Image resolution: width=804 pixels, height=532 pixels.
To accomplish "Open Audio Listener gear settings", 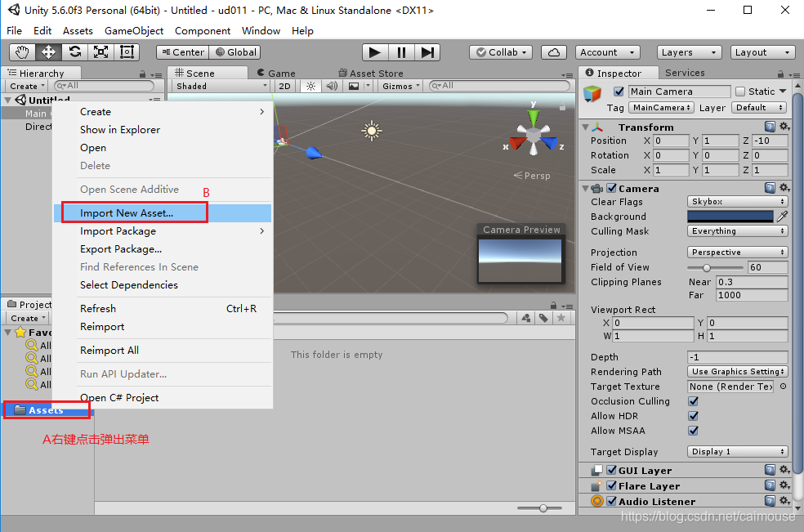I will 784,501.
